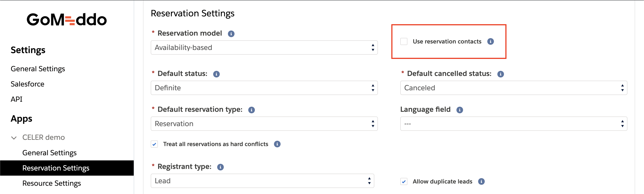Open the Salesforce settings page
This screenshot has width=644, height=194.
28,84
